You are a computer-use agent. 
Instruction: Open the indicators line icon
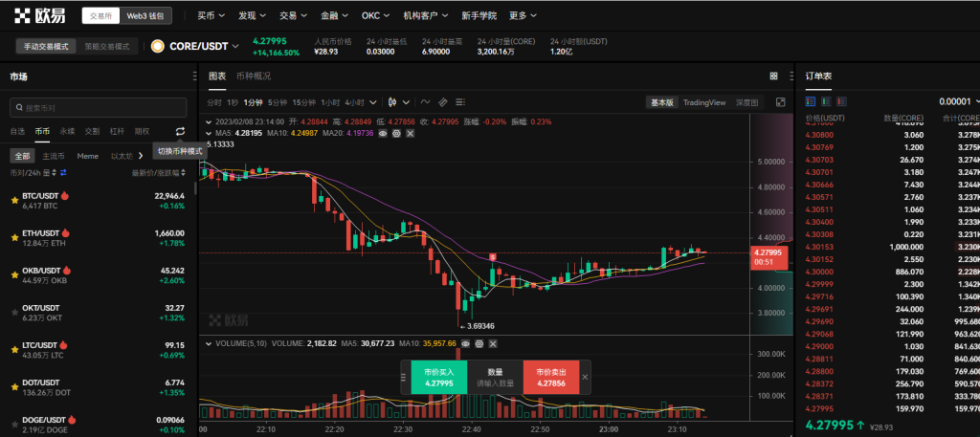coord(426,101)
